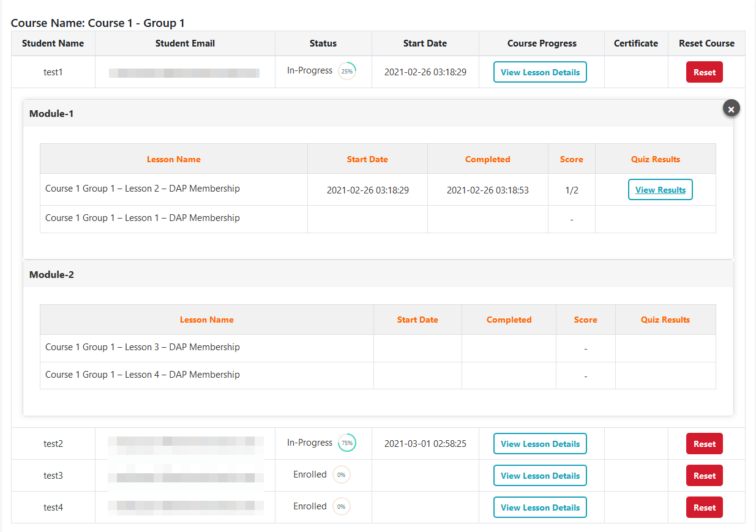Click the Student Name column header
Image resolution: width=756 pixels, height=532 pixels.
[x=53, y=43]
